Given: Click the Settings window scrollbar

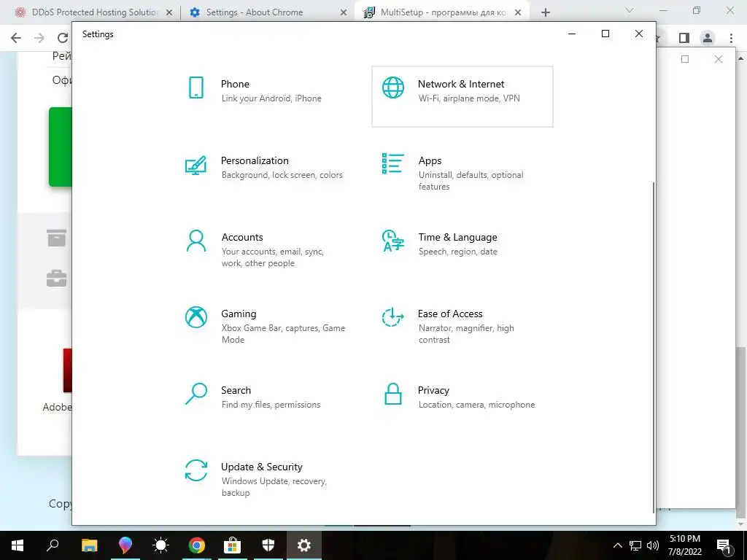Looking at the screenshot, I should pos(653,348).
